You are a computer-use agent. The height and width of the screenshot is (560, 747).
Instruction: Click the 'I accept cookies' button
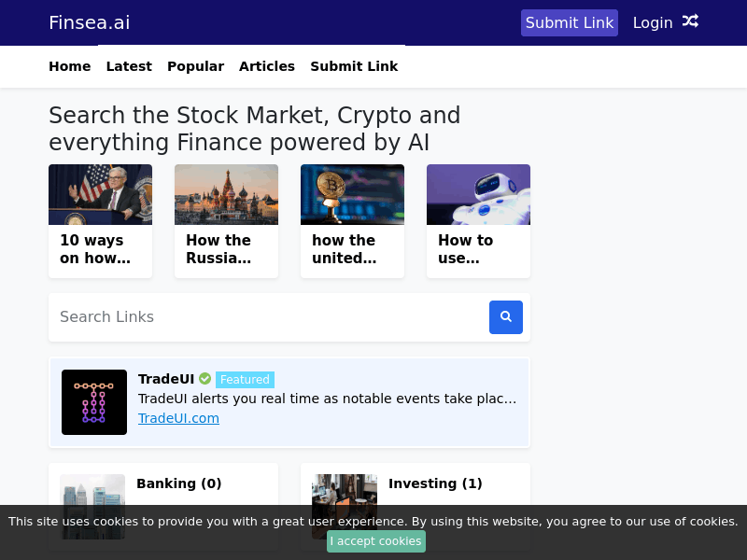(x=376, y=541)
